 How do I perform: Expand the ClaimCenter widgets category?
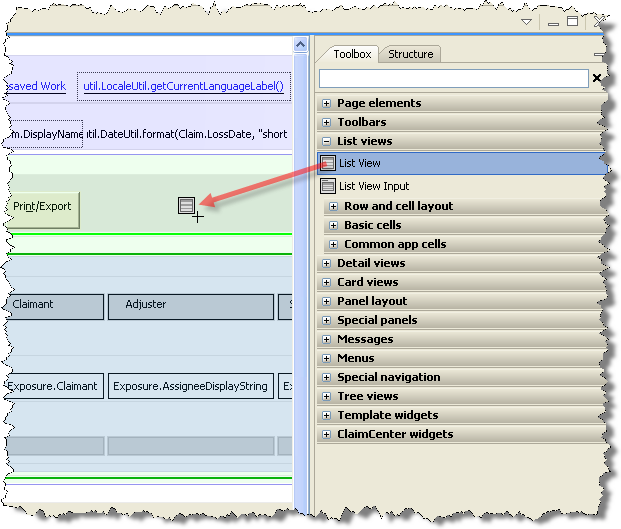tap(326, 434)
